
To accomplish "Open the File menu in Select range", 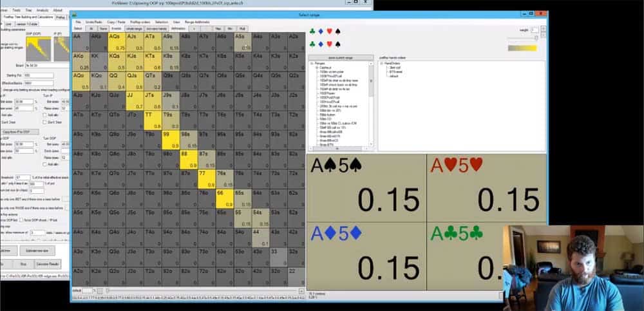I will click(78, 22).
